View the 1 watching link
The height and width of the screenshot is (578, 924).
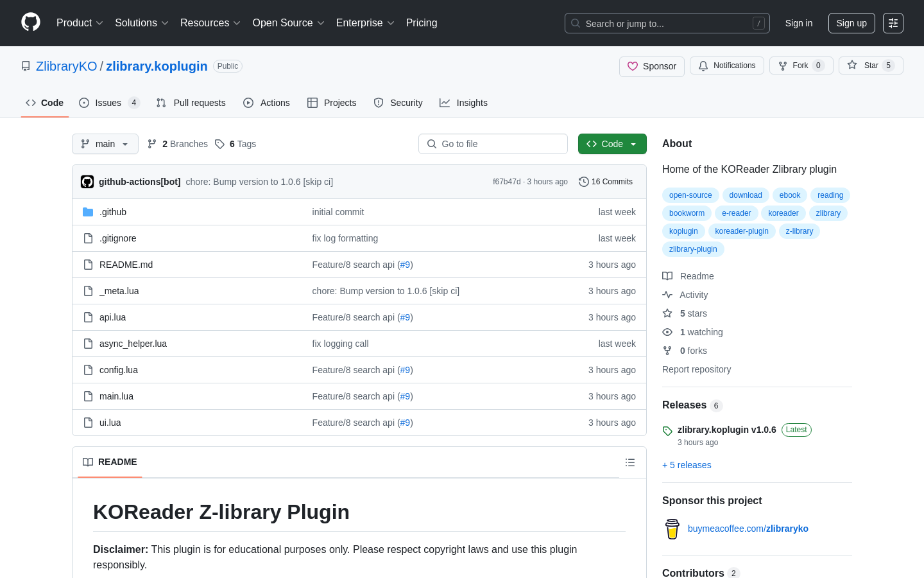coord(693,332)
